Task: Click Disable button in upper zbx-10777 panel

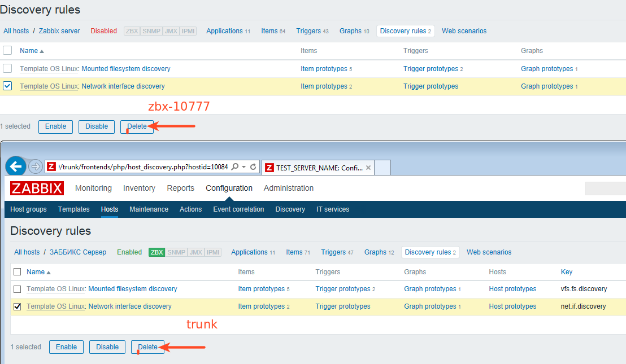Action: pos(97,126)
